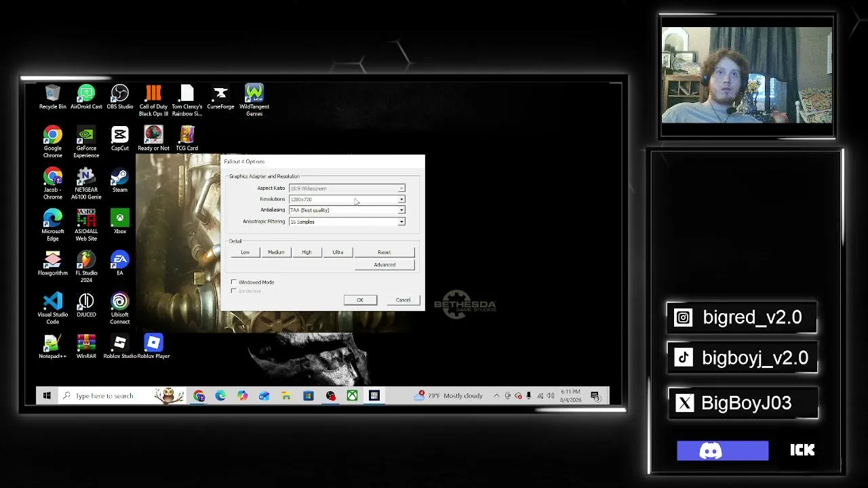Image resolution: width=868 pixels, height=488 pixels.
Task: Open the Windows Start menu
Action: (47, 396)
